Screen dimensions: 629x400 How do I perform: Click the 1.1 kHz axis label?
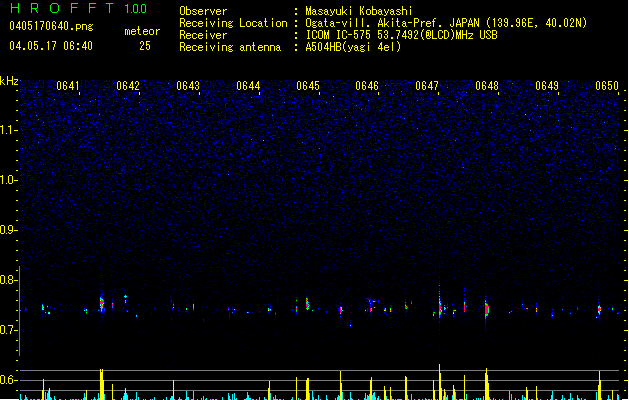click(9, 130)
